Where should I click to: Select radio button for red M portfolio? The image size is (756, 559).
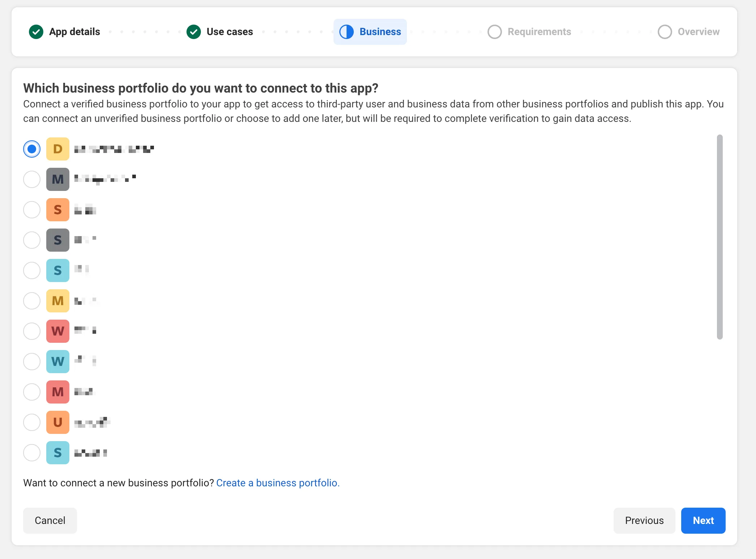click(x=32, y=392)
